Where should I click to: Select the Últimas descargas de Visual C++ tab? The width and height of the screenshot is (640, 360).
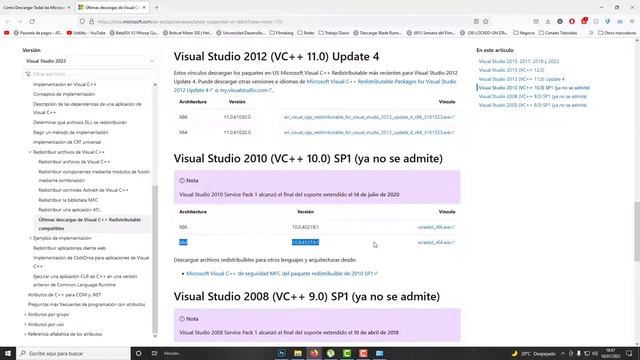(112, 7)
